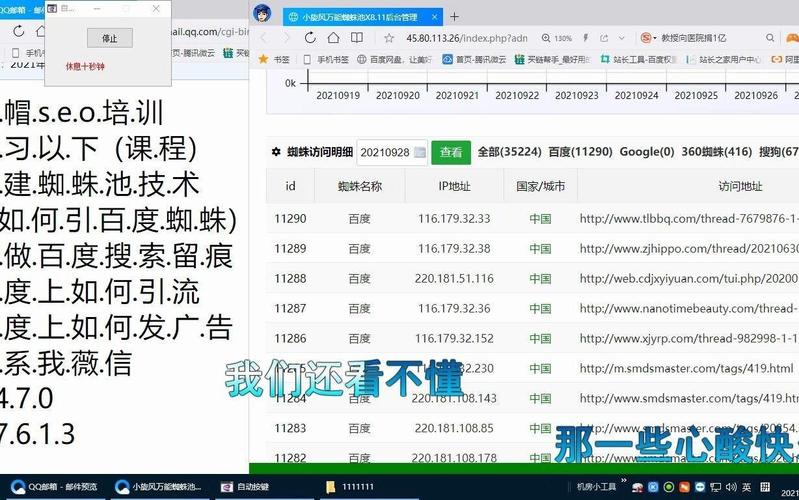Screen dimensions: 799x500
Task: Open URL www.nanotimebeauty.com thread link
Action: (689, 308)
